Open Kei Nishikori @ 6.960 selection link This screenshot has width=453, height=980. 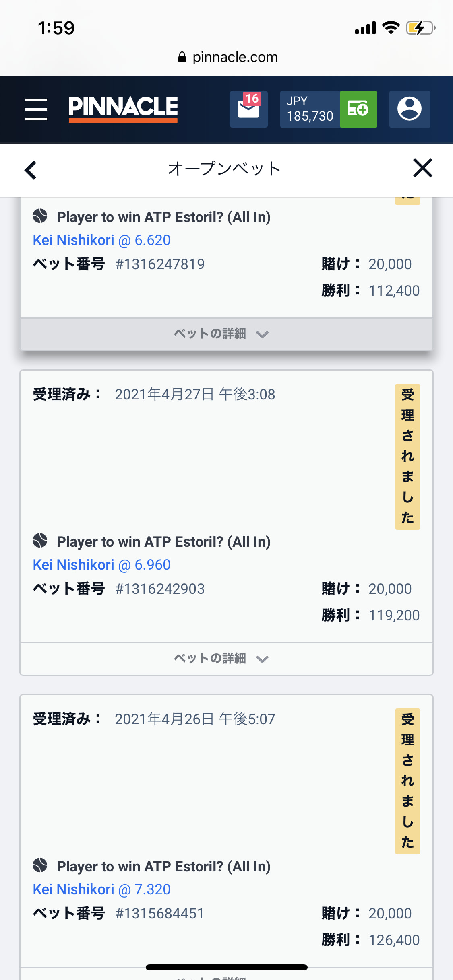(101, 565)
